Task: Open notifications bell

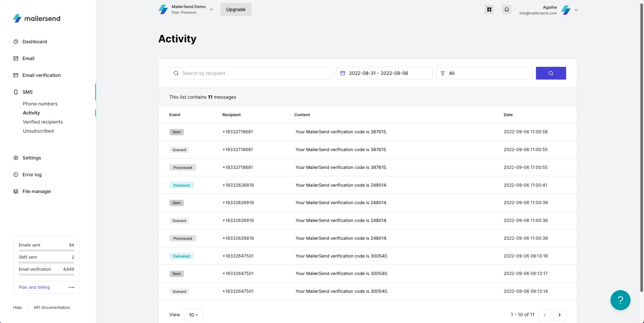Action: click(507, 9)
